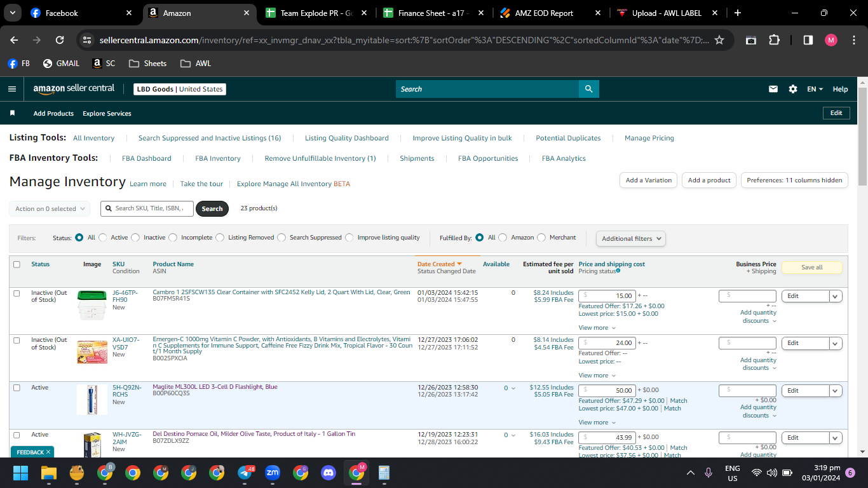Open Telegram from the taskbar
The image size is (868, 488).
(245, 473)
